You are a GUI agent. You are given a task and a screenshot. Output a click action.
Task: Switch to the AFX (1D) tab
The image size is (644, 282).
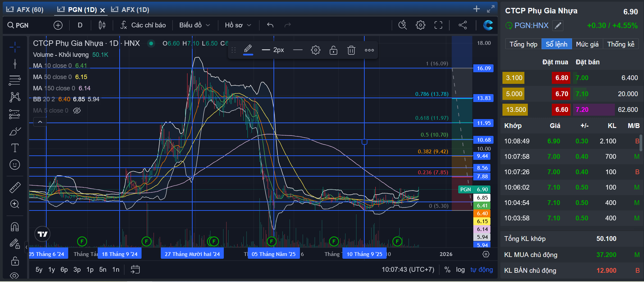pos(130,10)
